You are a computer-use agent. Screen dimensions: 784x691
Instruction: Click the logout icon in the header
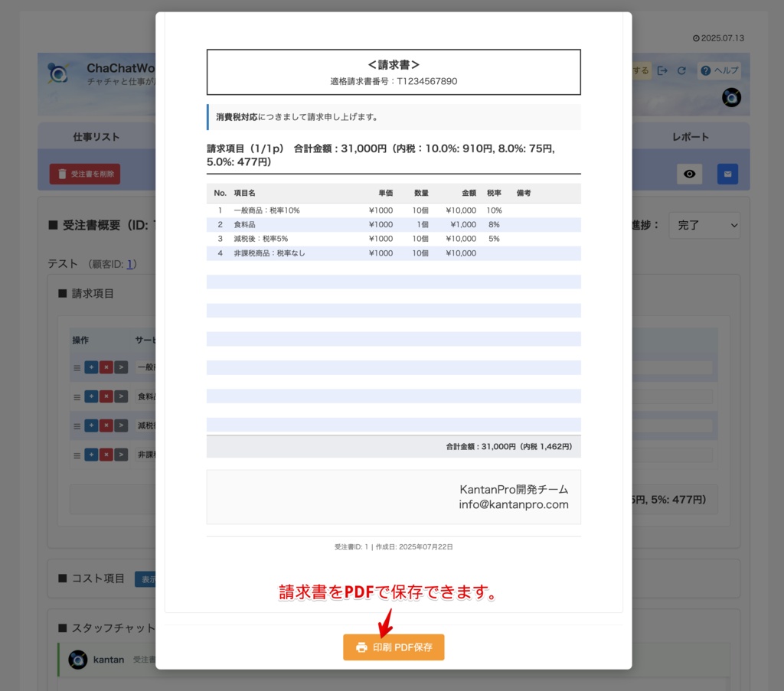[x=662, y=70]
